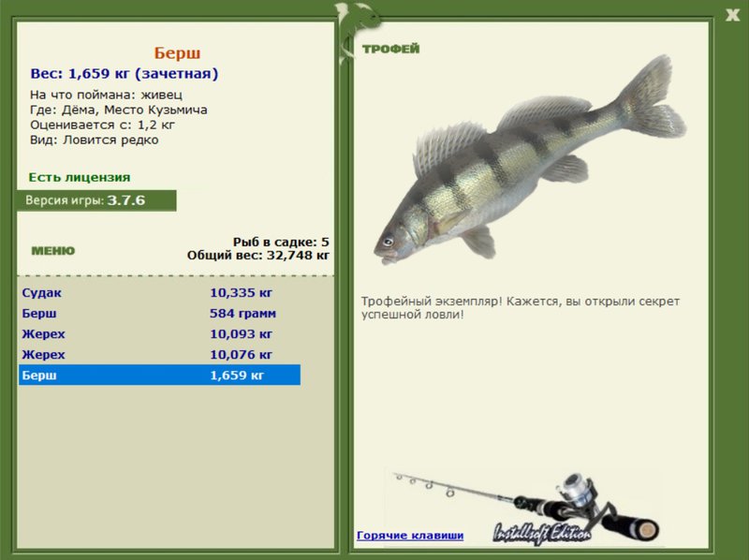Click the Общий вес 32,748 кг total
This screenshot has height=560, width=749.
257,255
